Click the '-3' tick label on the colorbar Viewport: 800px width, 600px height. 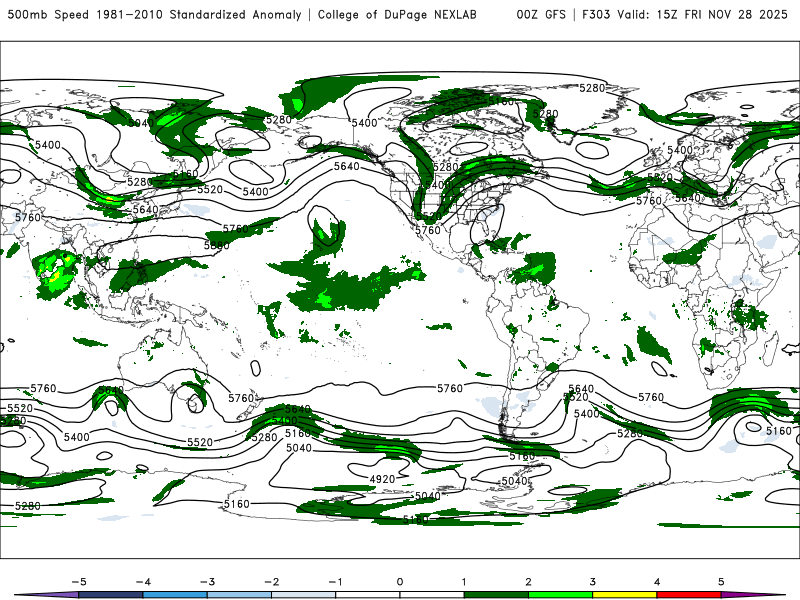207,582
